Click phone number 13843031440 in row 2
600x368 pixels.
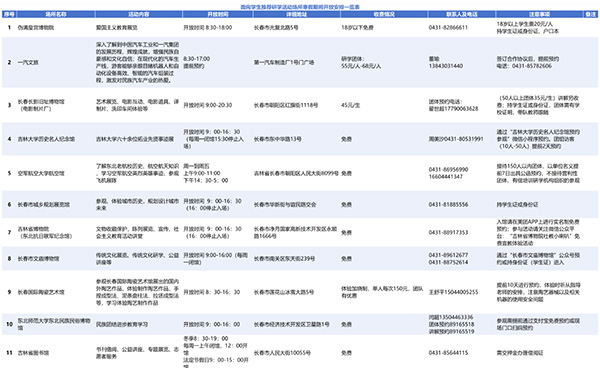pos(446,66)
